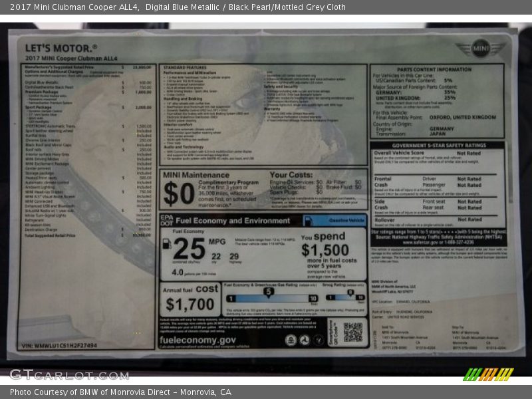Click the MINI winged logo

480,49
